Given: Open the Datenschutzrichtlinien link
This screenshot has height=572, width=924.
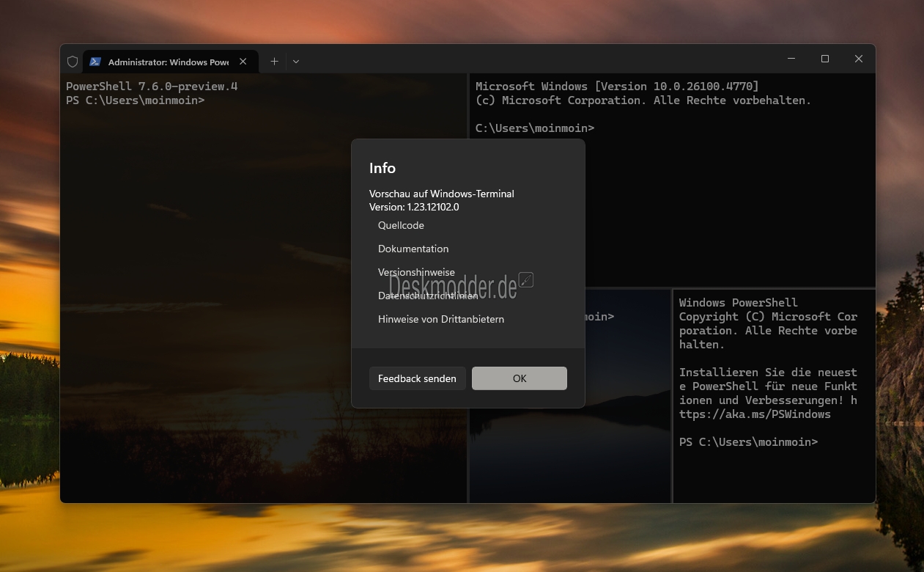Looking at the screenshot, I should click(428, 296).
